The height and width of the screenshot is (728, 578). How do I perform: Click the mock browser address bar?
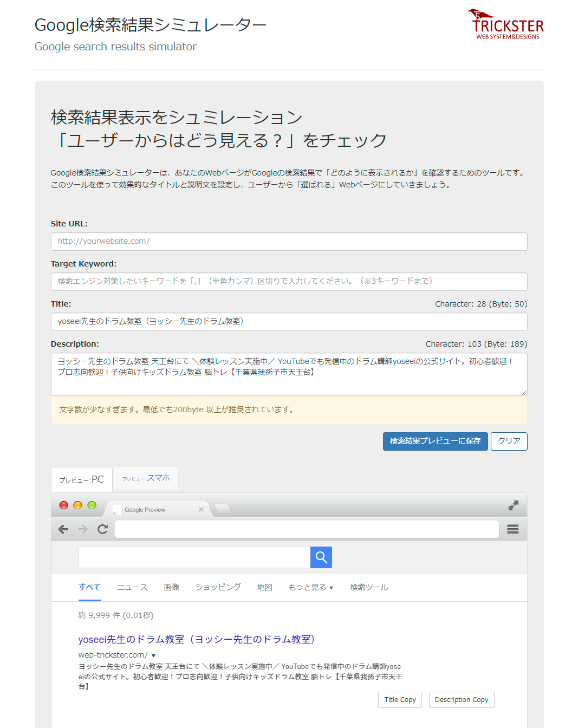(x=307, y=529)
